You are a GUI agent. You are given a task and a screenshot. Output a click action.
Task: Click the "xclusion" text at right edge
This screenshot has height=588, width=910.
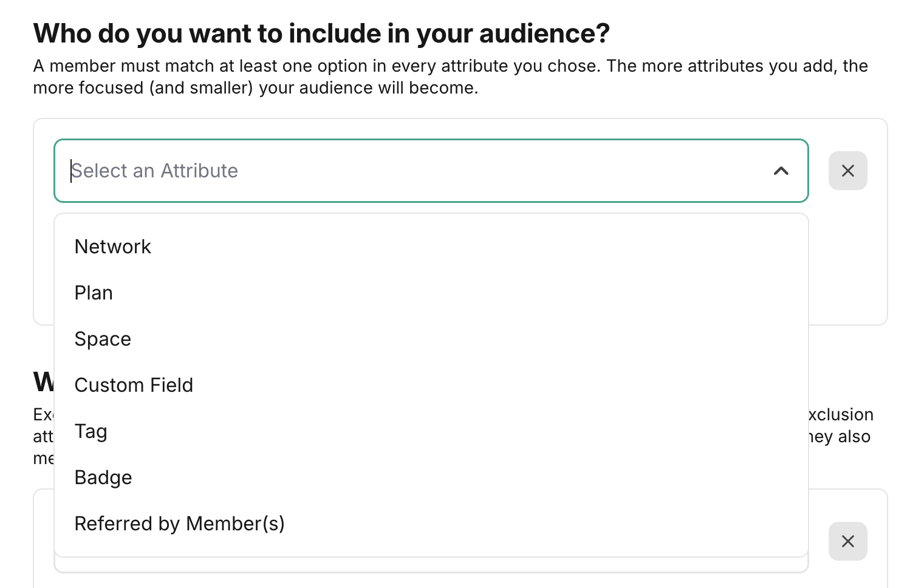click(841, 415)
